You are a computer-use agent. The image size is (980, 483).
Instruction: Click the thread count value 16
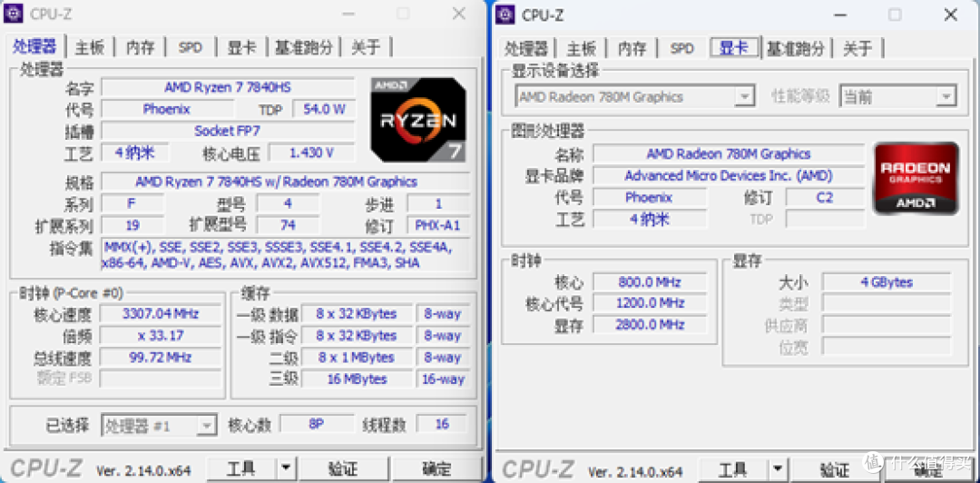[442, 424]
